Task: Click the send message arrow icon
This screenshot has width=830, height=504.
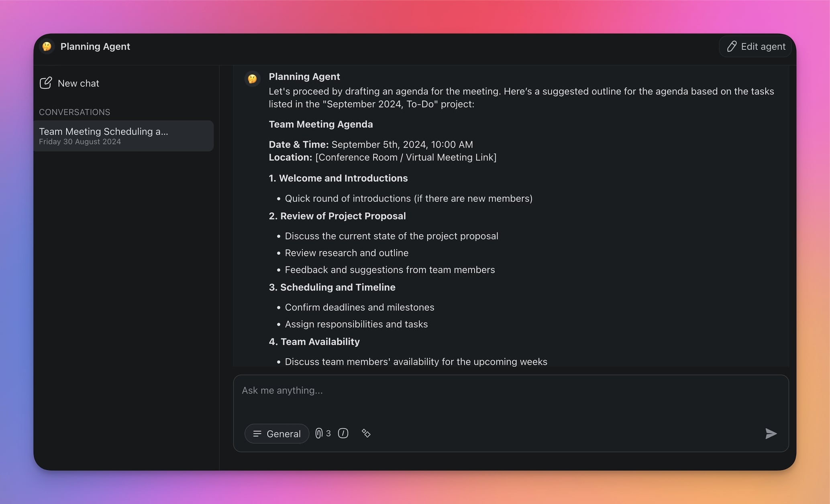Action: click(x=771, y=433)
